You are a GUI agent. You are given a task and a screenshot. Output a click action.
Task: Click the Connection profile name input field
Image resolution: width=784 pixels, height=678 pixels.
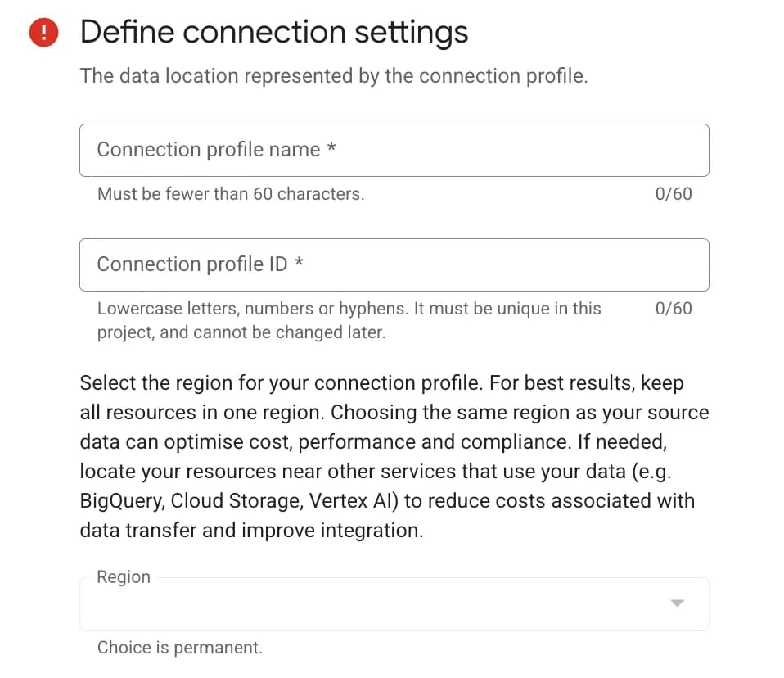pos(393,150)
